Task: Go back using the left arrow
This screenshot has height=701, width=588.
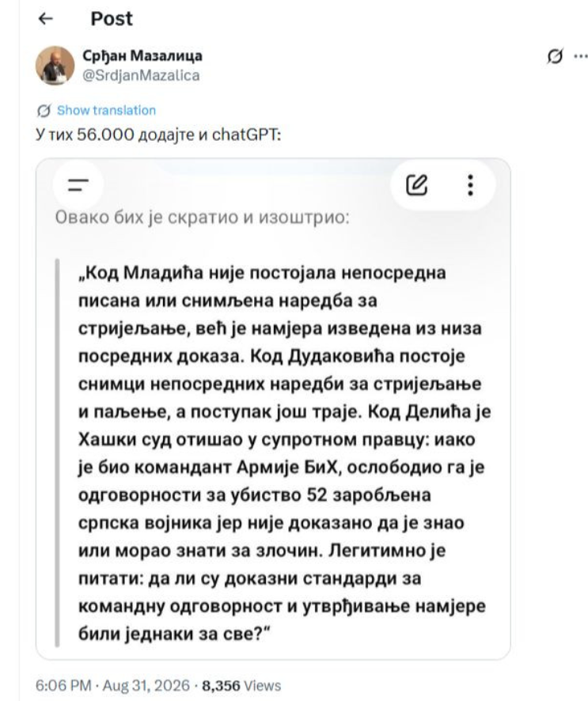Action: (x=46, y=19)
